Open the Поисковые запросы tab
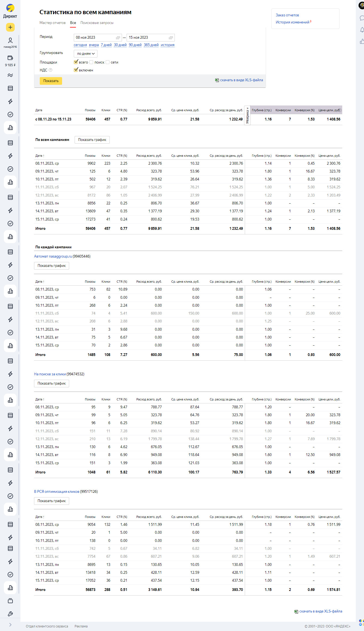This screenshot has width=364, height=631. (x=97, y=23)
